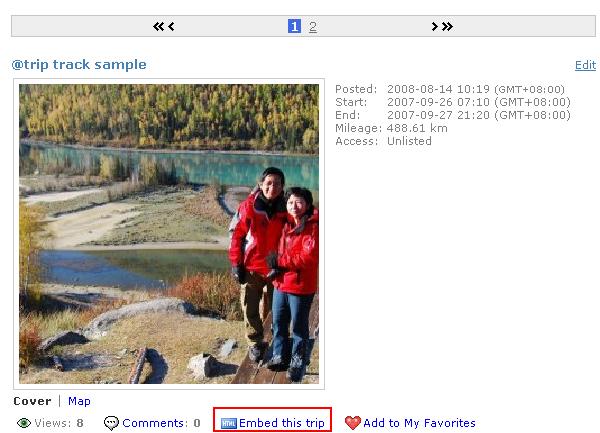Click the 'Access: Unlisted' status text
The height and width of the screenshot is (433, 600).
click(x=383, y=141)
